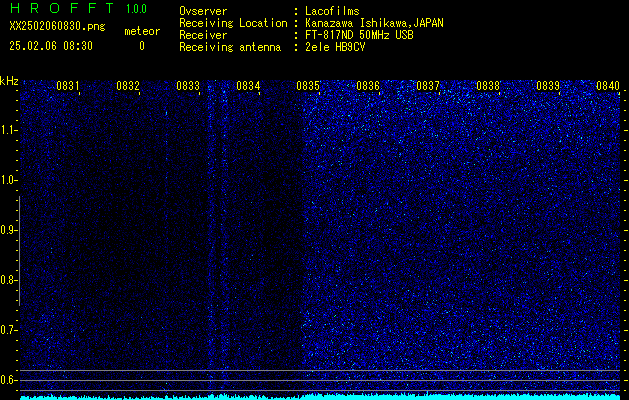Click the Ovserver label
This screenshot has width=629, height=400.
tap(203, 11)
